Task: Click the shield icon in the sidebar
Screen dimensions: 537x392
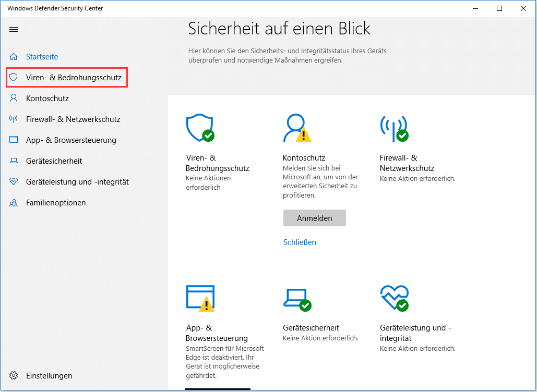Action: (x=14, y=77)
